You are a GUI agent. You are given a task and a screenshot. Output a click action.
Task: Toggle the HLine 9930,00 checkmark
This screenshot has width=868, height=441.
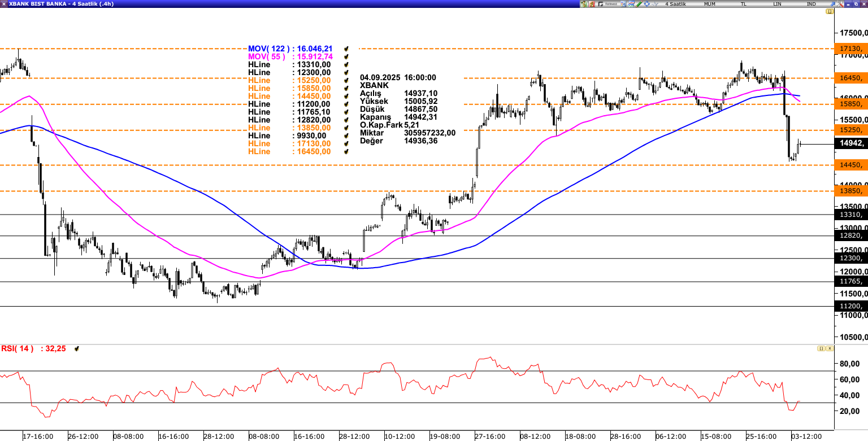click(346, 136)
